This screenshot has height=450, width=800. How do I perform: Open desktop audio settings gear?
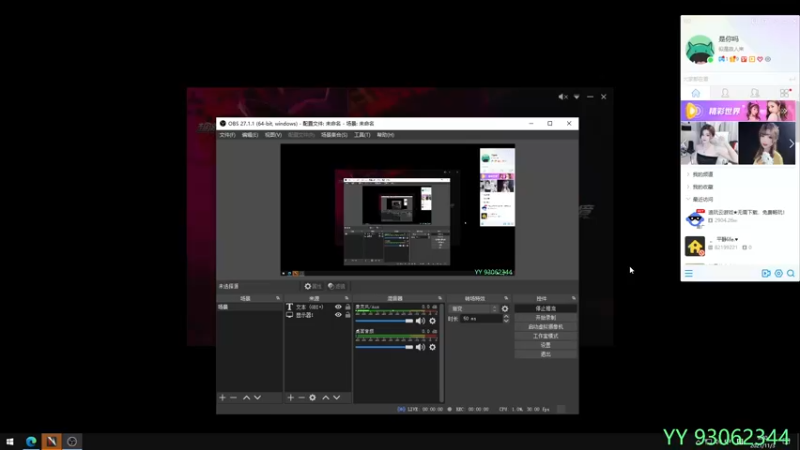coord(433,347)
